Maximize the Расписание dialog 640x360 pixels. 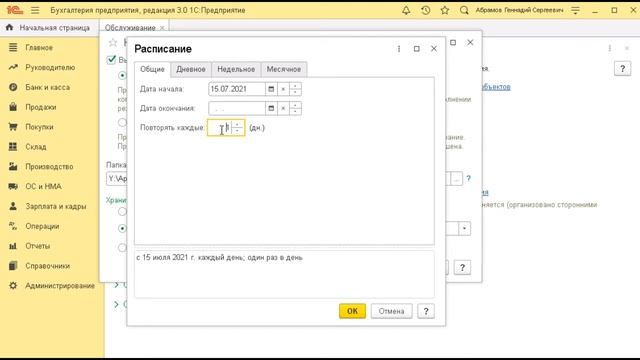tap(416, 49)
